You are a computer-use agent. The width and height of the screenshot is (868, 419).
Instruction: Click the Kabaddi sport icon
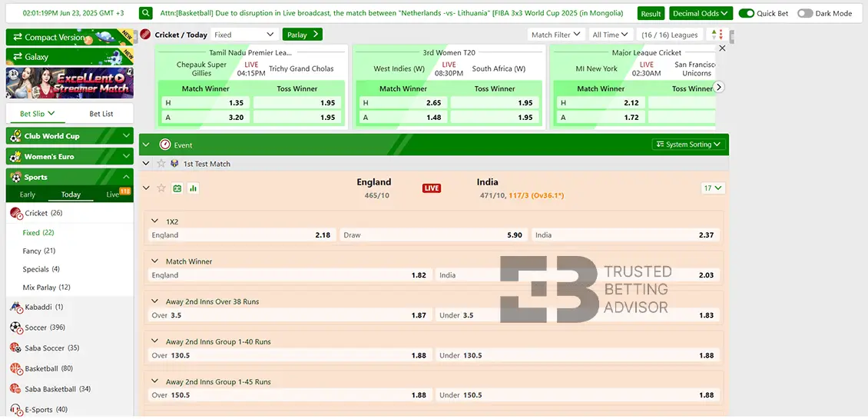pos(16,307)
